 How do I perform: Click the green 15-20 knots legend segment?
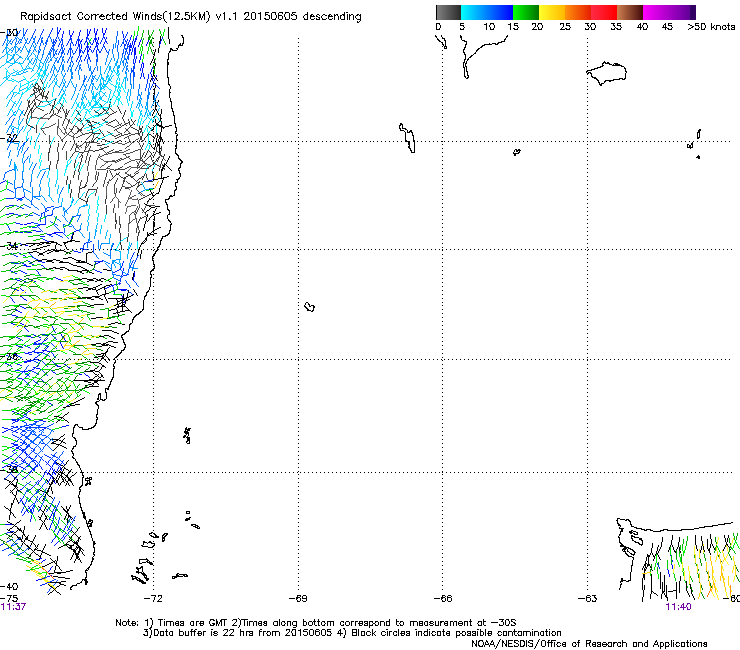point(526,12)
